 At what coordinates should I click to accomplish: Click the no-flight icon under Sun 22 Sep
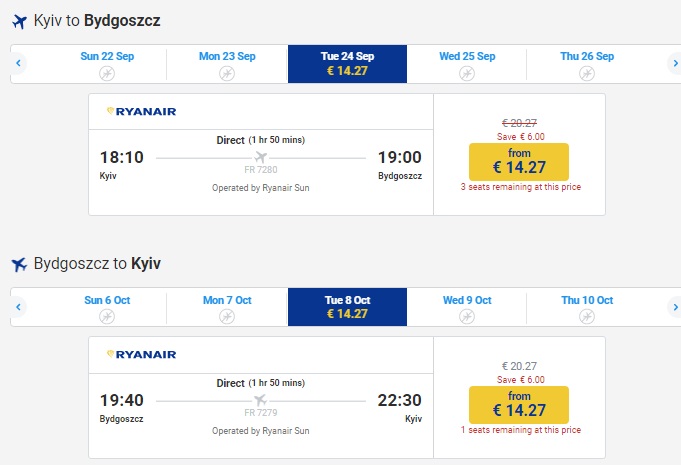click(x=107, y=73)
